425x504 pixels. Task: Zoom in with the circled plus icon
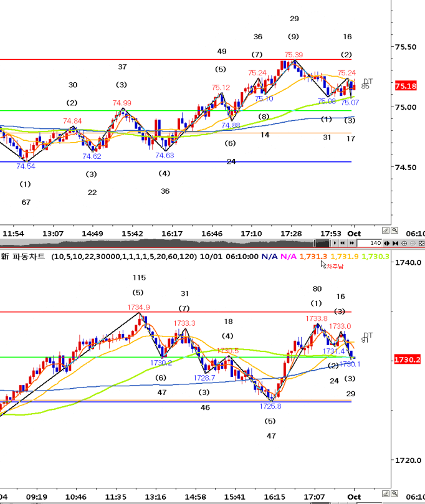[x=404, y=243]
